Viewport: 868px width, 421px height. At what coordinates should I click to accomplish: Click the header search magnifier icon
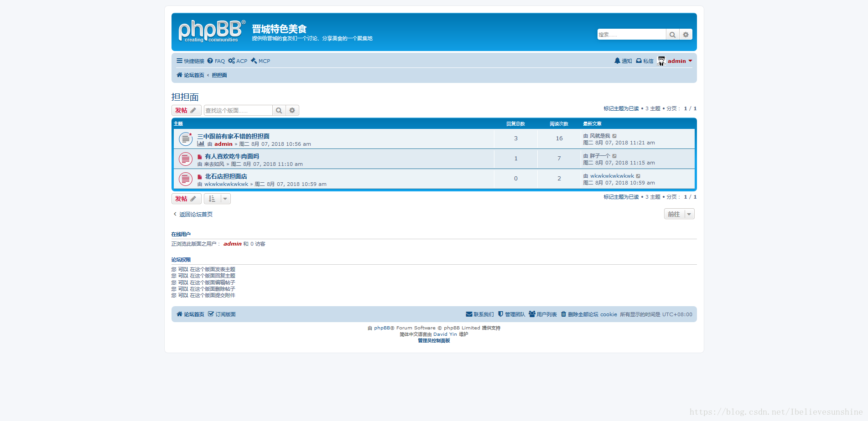(x=672, y=34)
